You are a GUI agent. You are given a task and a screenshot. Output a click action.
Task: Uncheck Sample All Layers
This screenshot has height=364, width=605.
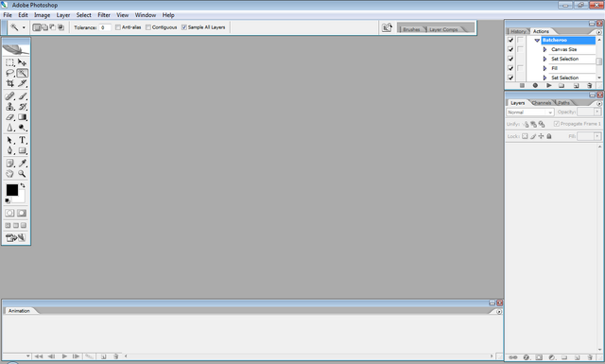[x=184, y=27]
